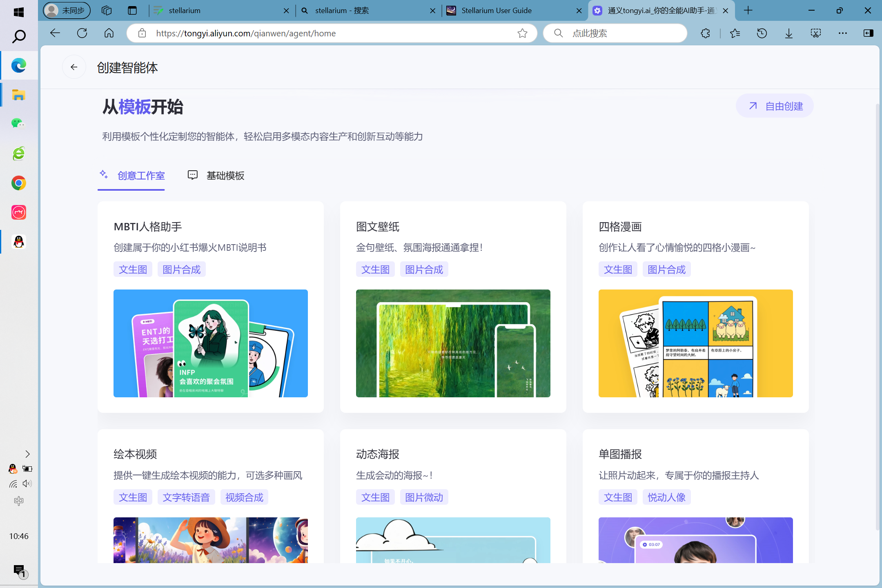The image size is (882, 588).
Task: Open the network wifi tray icon
Action: (x=13, y=484)
